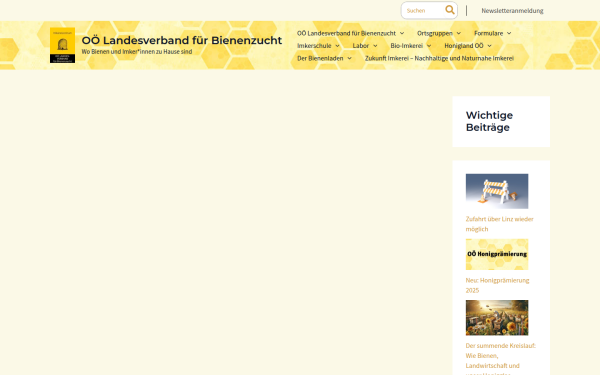This screenshot has width=600, height=375.
Task: Open Der Bienenladen menu item
Action: point(320,58)
